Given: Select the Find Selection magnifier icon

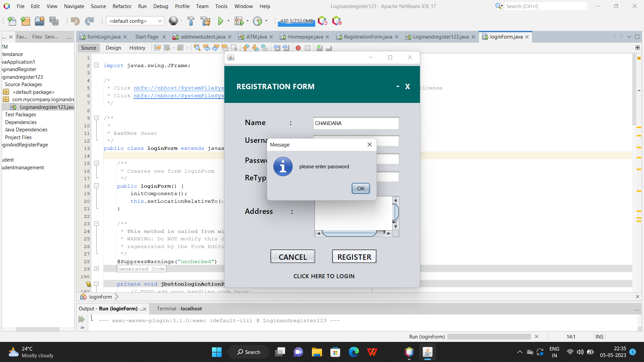Looking at the screenshot, I should pyautogui.click(x=197, y=48).
